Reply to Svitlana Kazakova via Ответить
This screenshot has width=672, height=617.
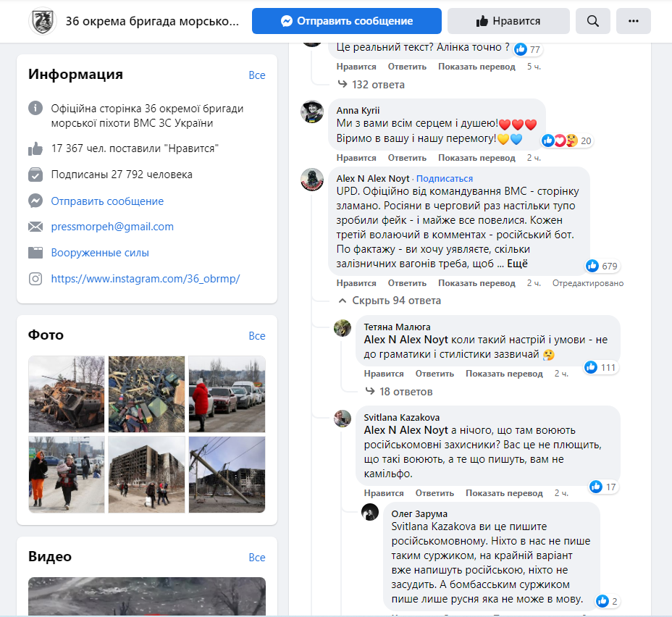(434, 493)
